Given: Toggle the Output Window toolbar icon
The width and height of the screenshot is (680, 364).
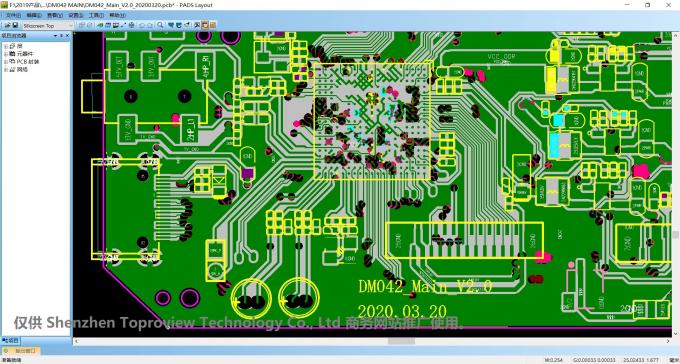Looking at the screenshot, I should coord(196,25).
